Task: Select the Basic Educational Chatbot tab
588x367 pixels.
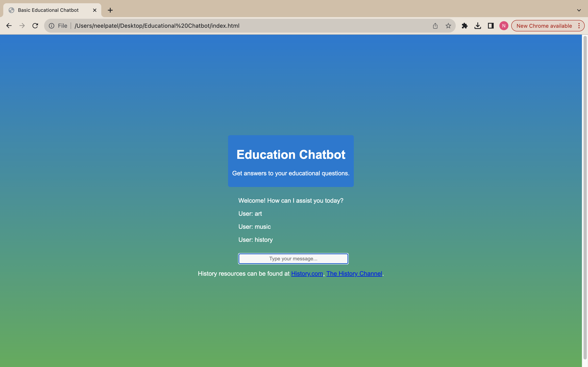Action: 48,10
